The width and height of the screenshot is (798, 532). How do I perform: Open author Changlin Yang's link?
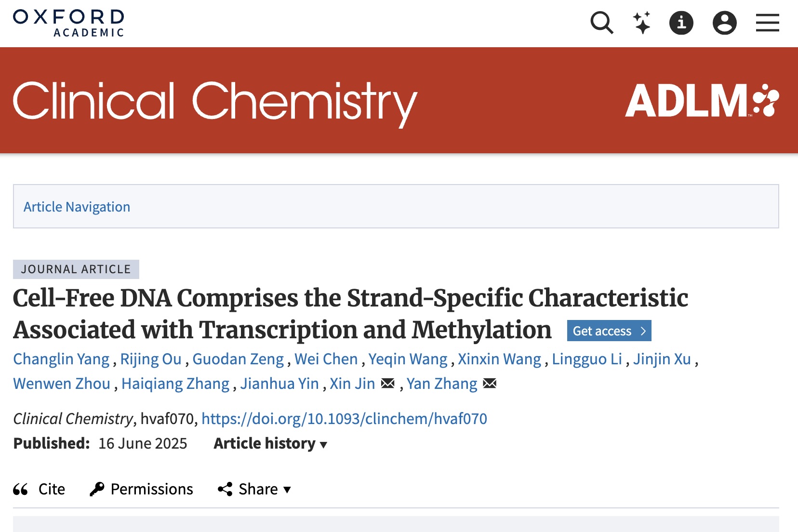61,359
